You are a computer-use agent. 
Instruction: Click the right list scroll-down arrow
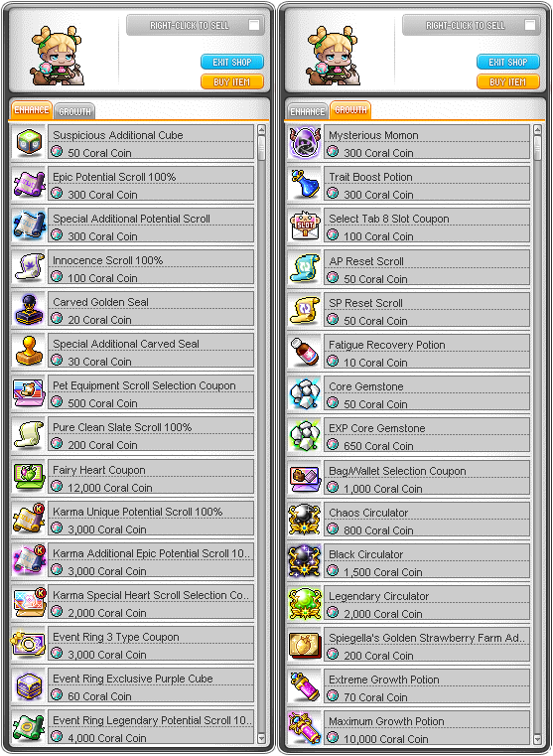pos(537,739)
